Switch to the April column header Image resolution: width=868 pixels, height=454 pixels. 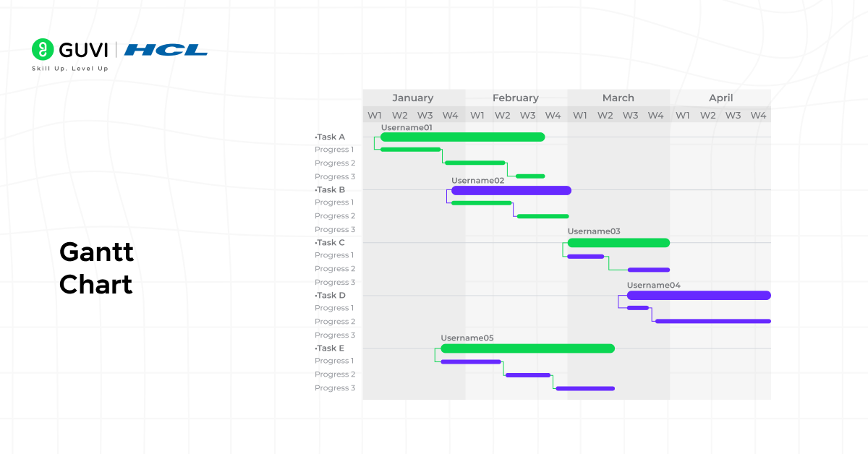[x=720, y=98]
